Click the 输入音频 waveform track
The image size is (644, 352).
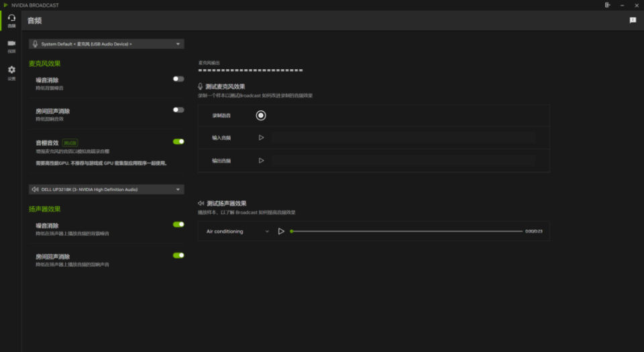(x=403, y=138)
